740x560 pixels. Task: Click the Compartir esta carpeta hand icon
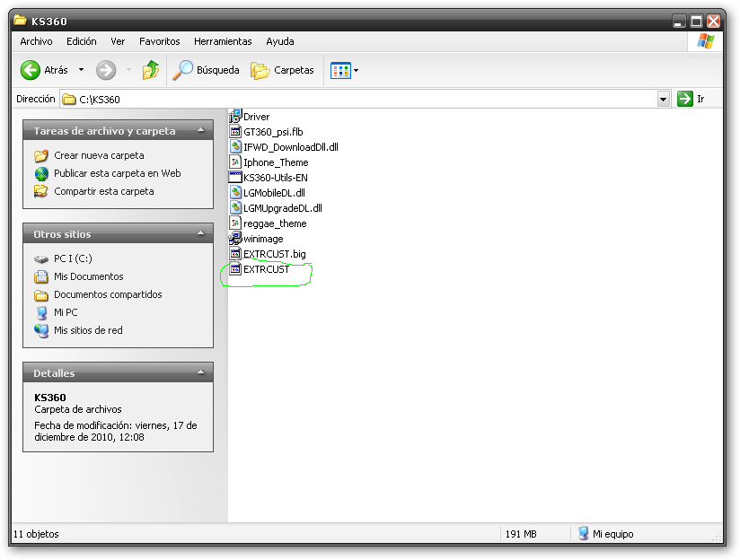[41, 191]
